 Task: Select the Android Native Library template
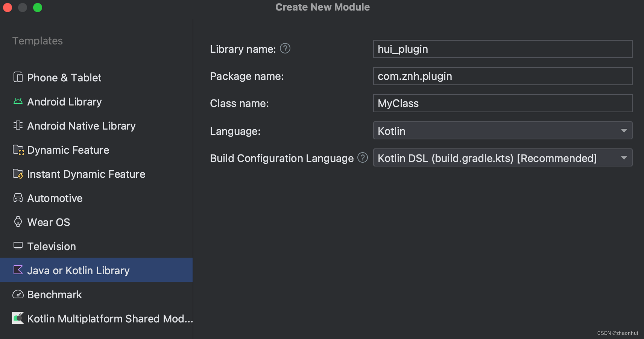[81, 126]
